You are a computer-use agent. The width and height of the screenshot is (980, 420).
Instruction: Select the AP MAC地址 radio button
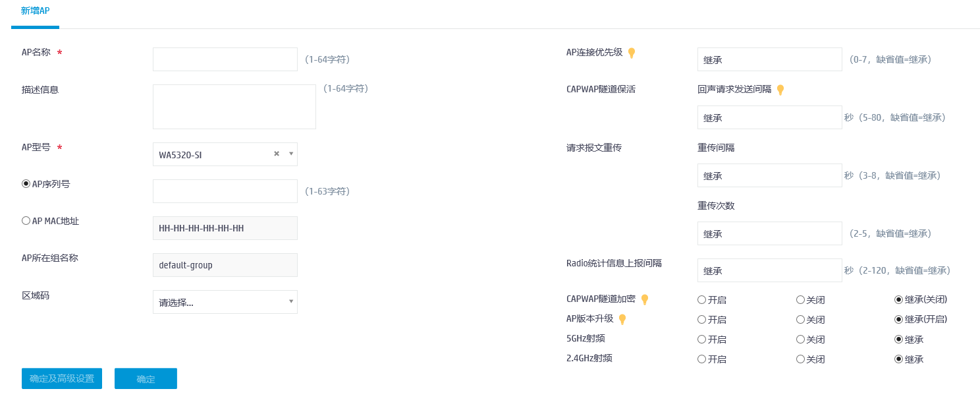tap(26, 221)
